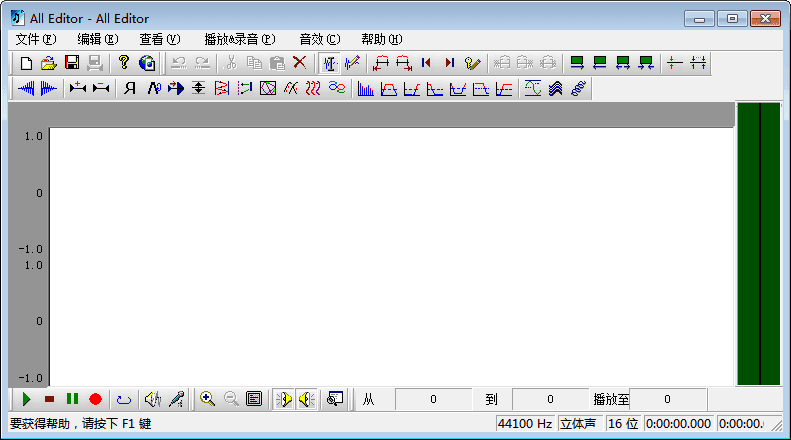Click the first green screen right-arrow icon
Image resolution: width=791 pixels, height=440 pixels.
coord(577,63)
